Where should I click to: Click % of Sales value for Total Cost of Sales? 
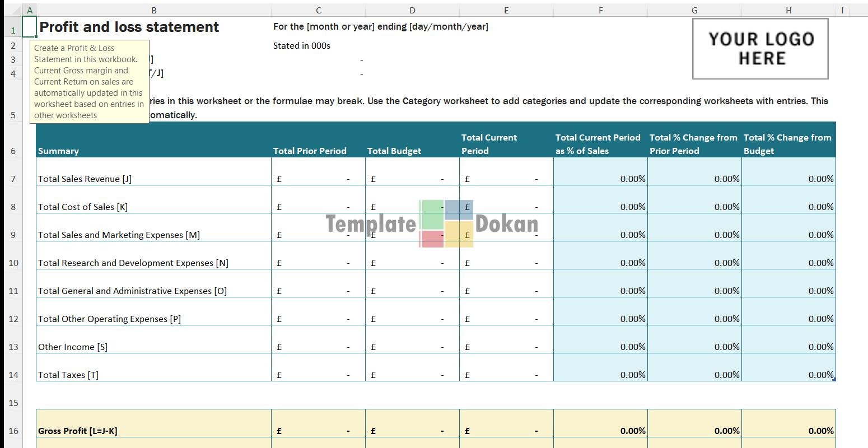coord(600,207)
